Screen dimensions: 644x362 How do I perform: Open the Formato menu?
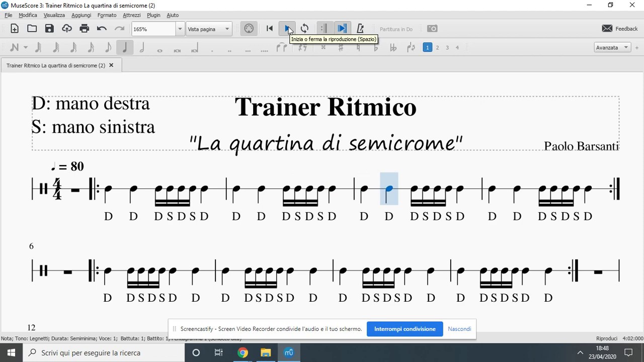click(107, 15)
